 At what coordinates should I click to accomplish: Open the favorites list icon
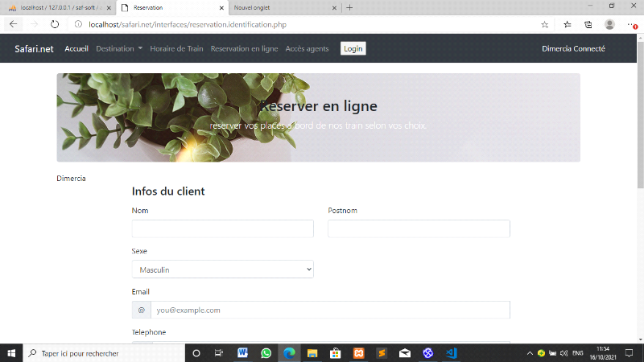pyautogui.click(x=568, y=25)
